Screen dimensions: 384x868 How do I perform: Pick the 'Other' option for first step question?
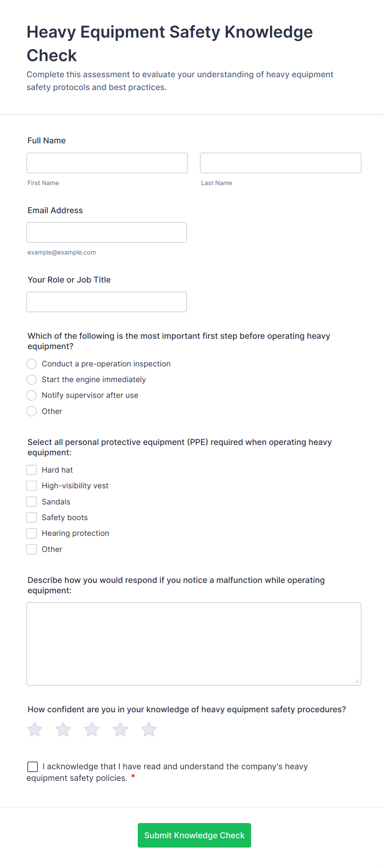pos(31,411)
